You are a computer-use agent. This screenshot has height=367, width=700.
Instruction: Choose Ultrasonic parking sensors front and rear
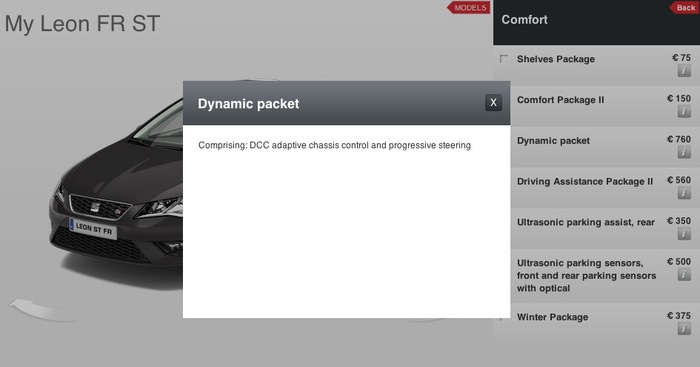pos(586,275)
